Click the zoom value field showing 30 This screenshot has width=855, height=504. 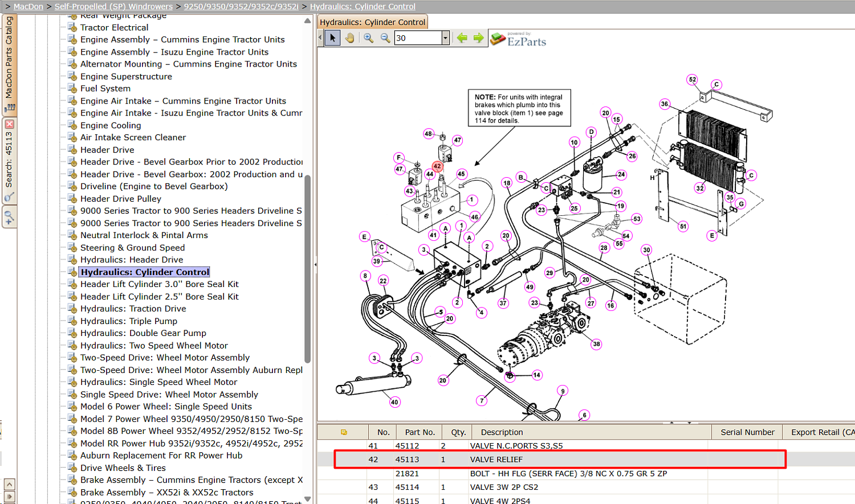coord(418,38)
